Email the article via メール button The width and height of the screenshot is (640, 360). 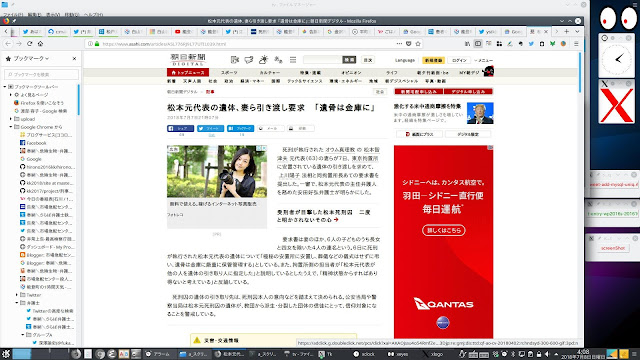271,128
